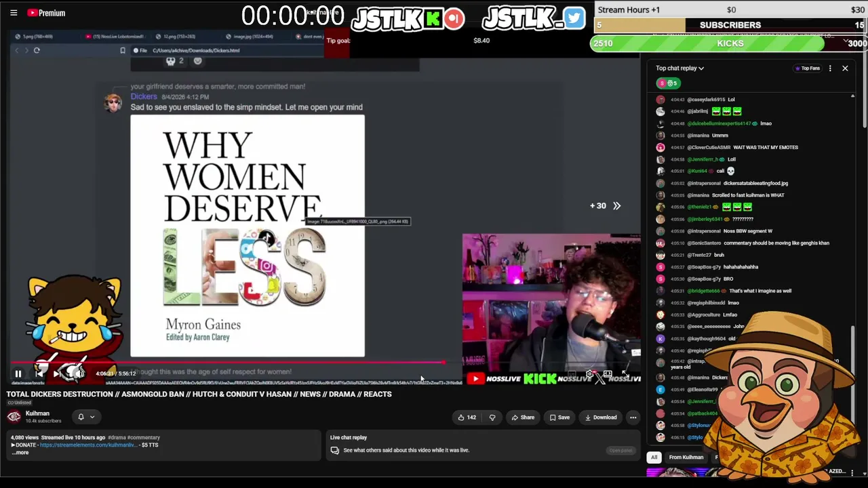Open the streamelements donate link
Image resolution: width=868 pixels, height=488 pixels.
point(88,445)
